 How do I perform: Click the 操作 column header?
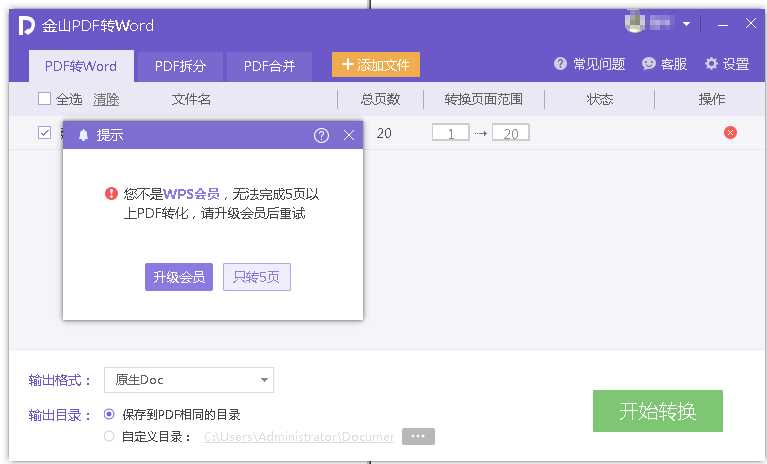click(x=712, y=99)
